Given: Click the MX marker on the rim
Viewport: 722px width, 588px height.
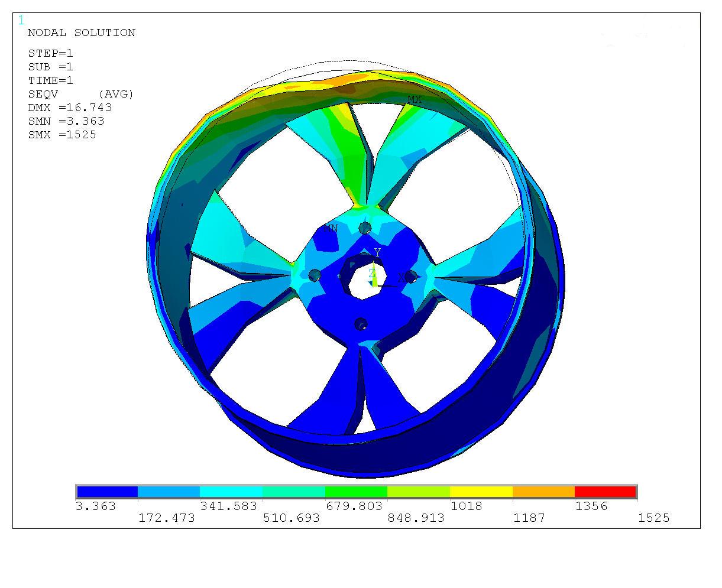Looking at the screenshot, I should tap(415, 99).
